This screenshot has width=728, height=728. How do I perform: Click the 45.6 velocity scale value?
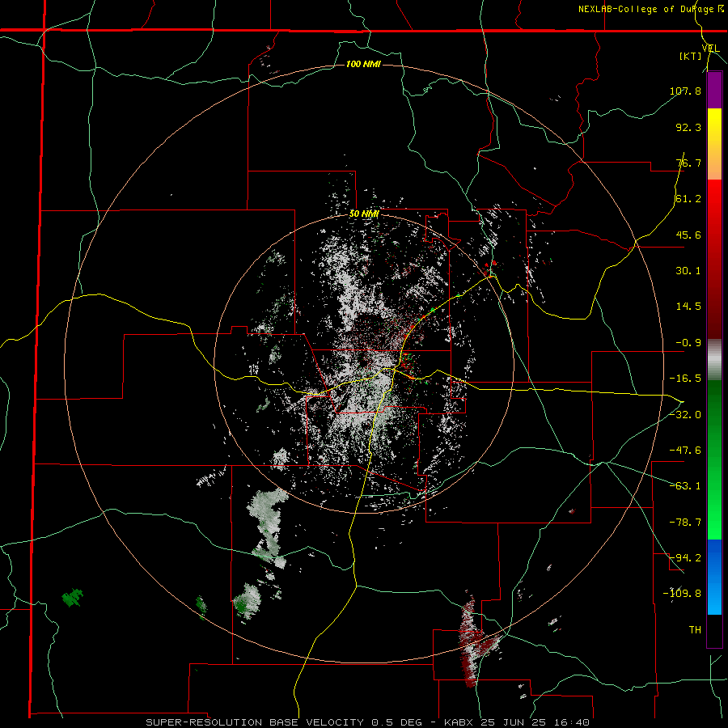pyautogui.click(x=688, y=235)
